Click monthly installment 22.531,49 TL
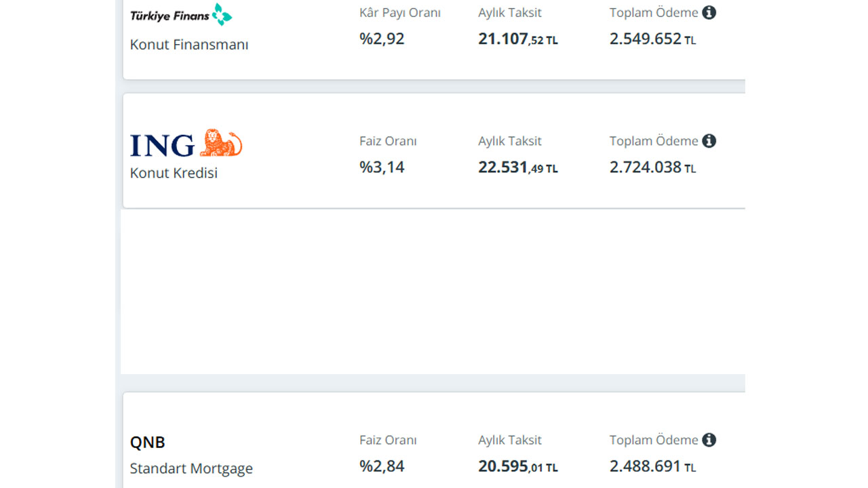This screenshot has width=868, height=488. 518,167
